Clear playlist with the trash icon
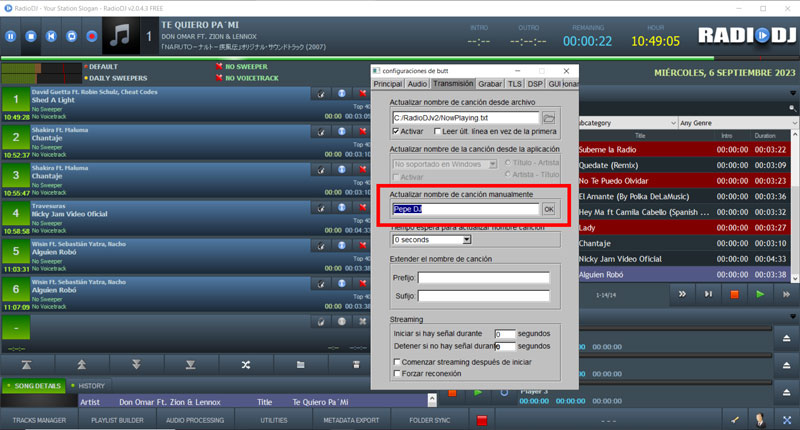The height and width of the screenshot is (430, 800). pos(356,365)
